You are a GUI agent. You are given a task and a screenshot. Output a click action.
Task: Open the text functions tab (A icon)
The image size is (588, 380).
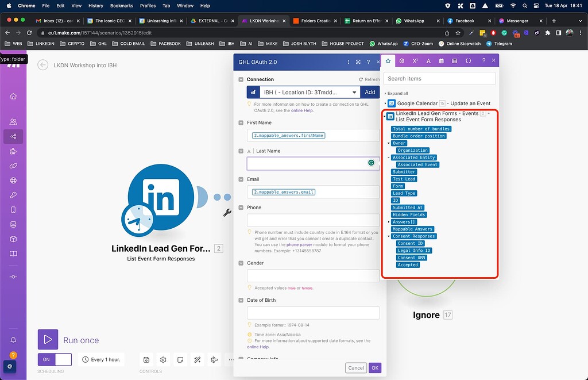[x=428, y=61]
